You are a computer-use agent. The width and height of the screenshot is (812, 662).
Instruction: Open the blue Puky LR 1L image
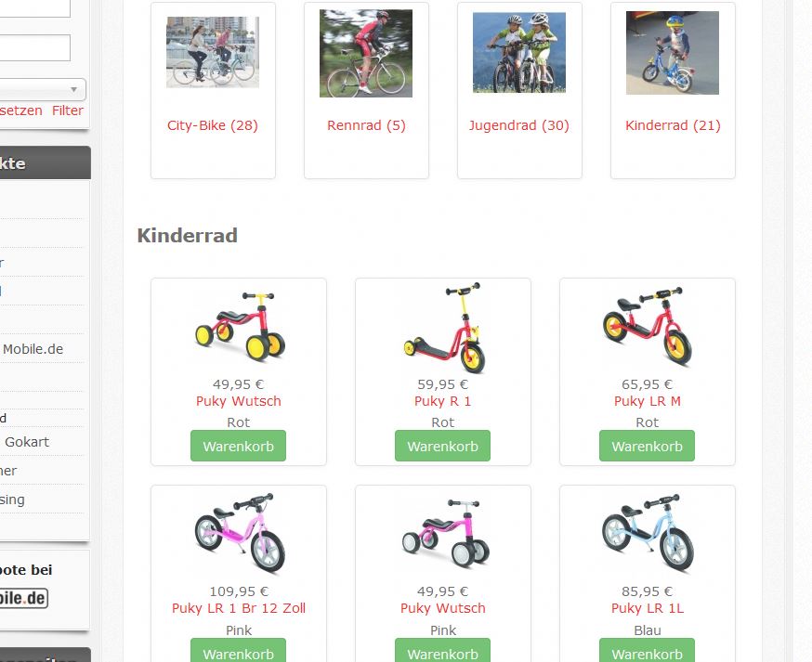coord(648,534)
